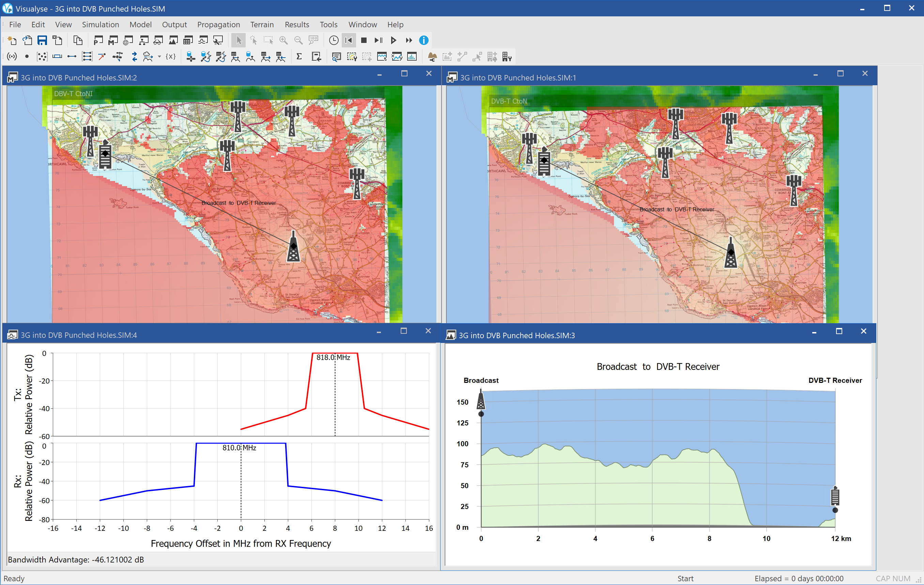Image resolution: width=924 pixels, height=585 pixels.
Task: Open a new Path Profile view (P window icon)
Action: 98,40
